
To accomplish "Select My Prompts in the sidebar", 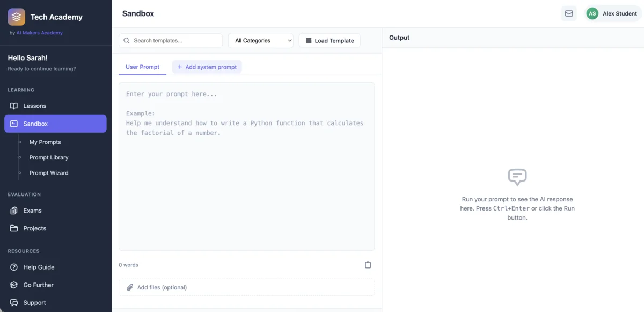I will (x=45, y=142).
